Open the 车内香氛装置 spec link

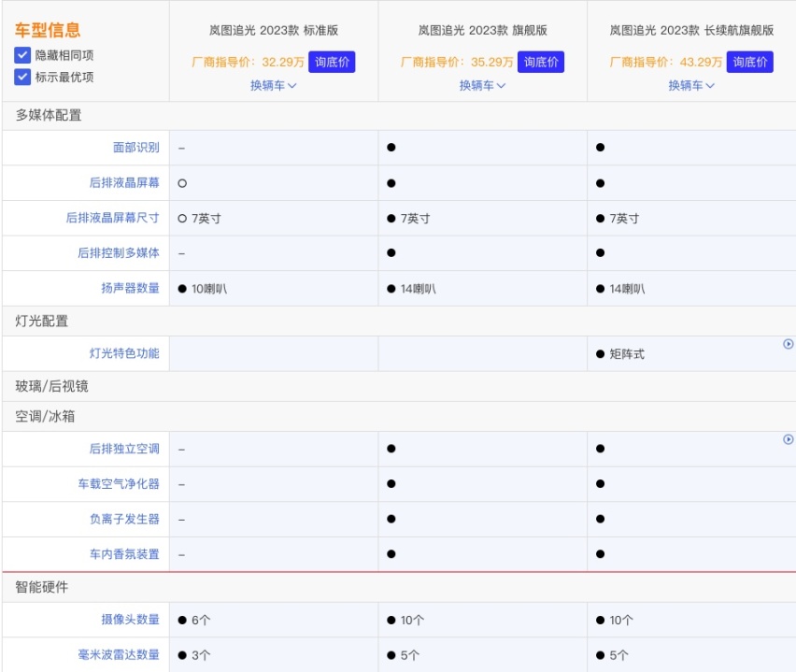click(x=124, y=554)
